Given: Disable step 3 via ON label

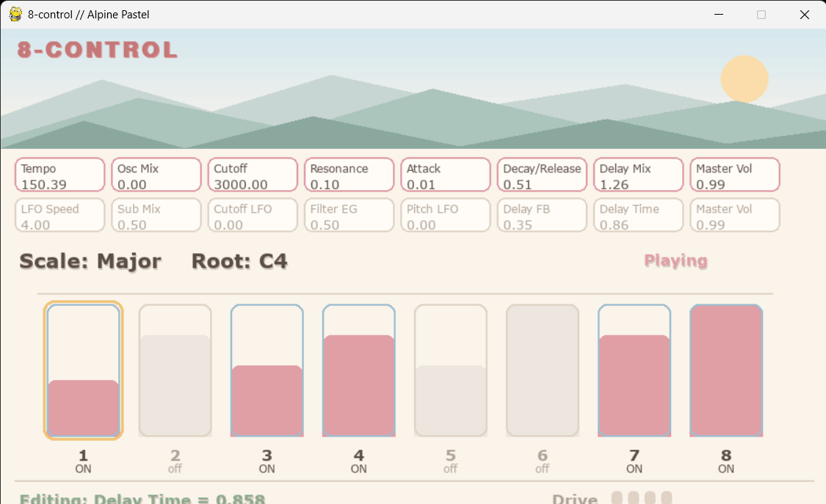Looking at the screenshot, I should tap(267, 469).
